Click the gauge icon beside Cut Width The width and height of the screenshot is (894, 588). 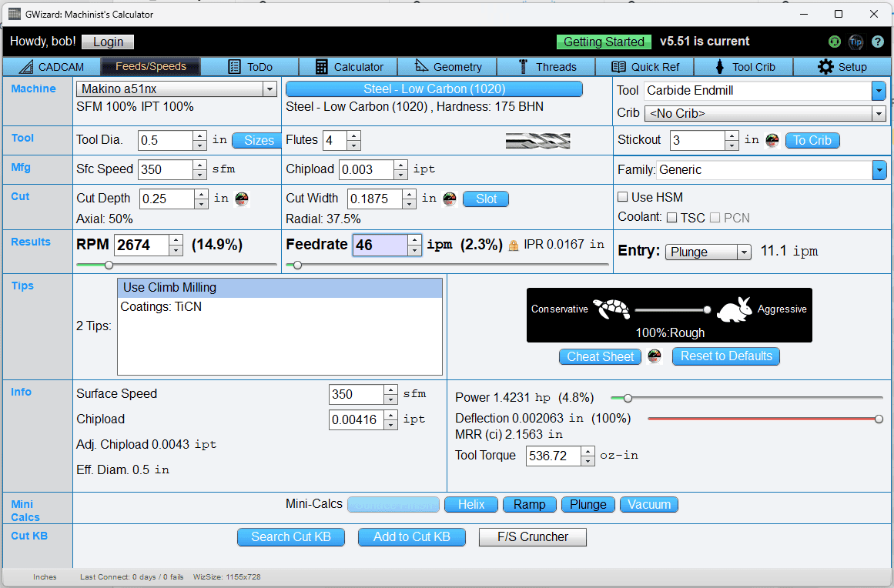tap(450, 199)
